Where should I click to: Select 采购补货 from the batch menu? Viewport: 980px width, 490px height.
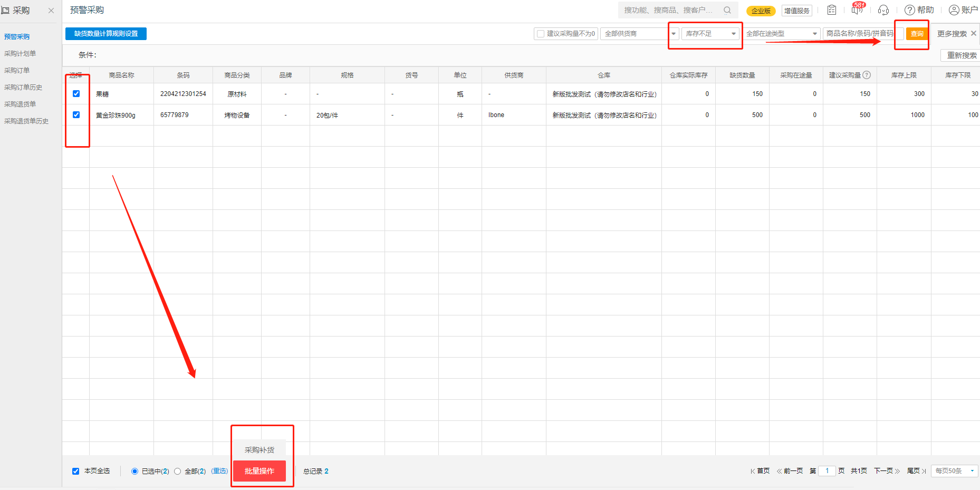click(x=260, y=450)
